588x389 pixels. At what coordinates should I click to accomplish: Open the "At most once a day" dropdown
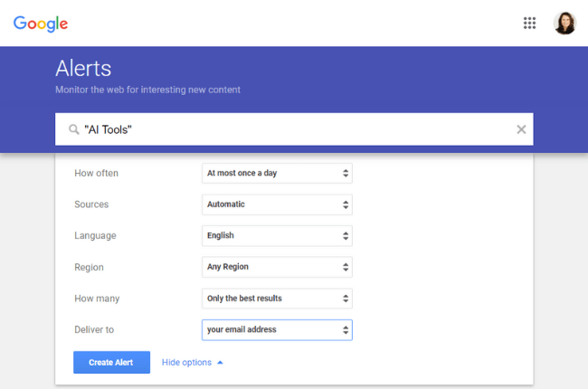click(277, 173)
